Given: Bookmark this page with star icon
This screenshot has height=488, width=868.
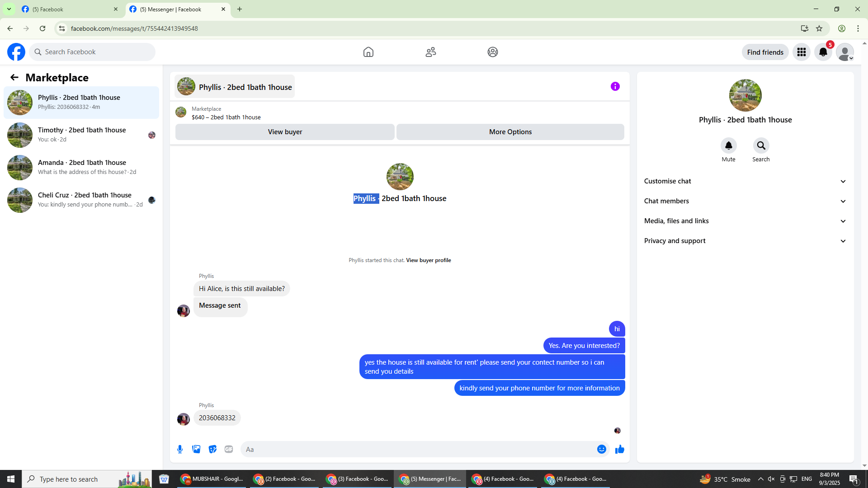Looking at the screenshot, I should pyautogui.click(x=819, y=28).
